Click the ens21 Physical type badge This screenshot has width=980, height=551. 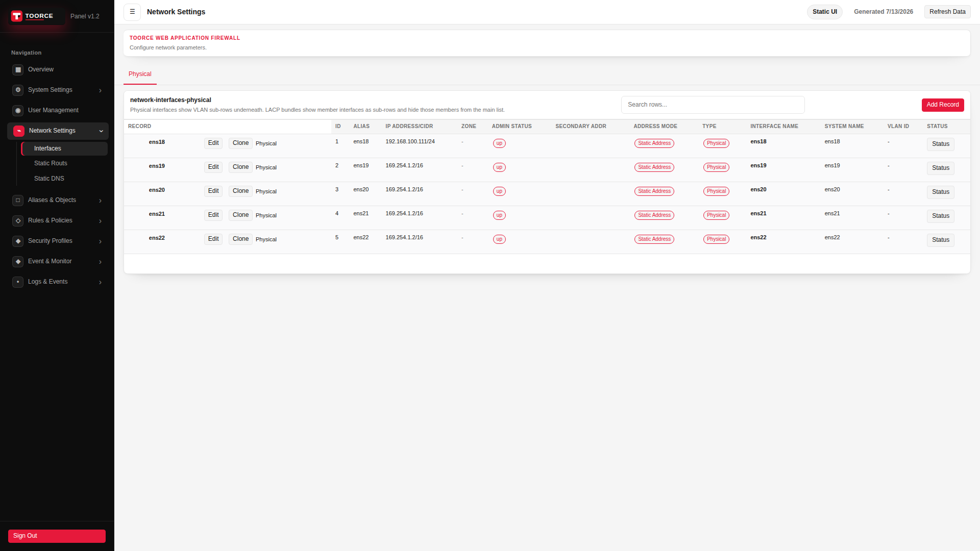click(716, 215)
